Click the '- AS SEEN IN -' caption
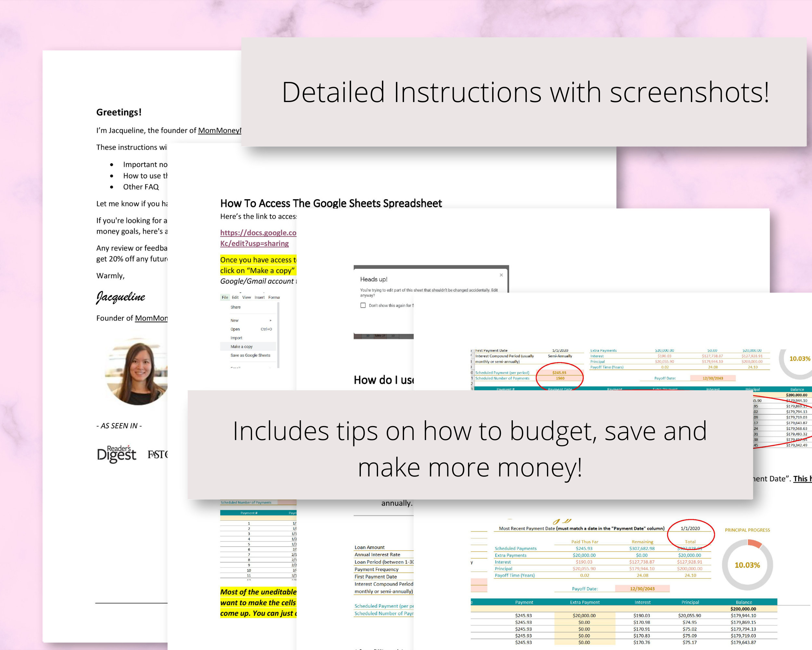 pyautogui.click(x=119, y=426)
